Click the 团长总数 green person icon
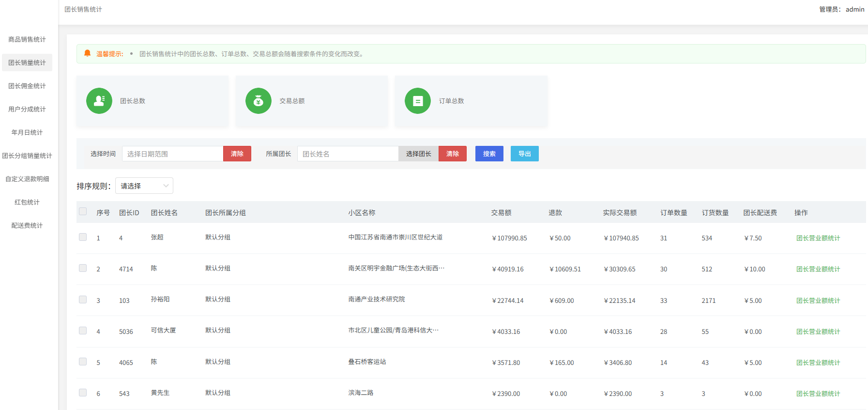The image size is (868, 410). 99,101
